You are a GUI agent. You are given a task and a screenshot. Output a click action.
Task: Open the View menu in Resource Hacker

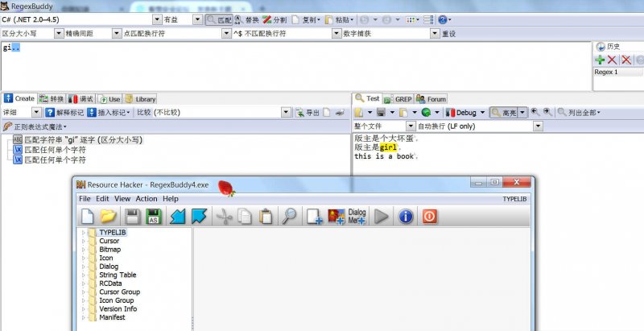pyautogui.click(x=122, y=199)
